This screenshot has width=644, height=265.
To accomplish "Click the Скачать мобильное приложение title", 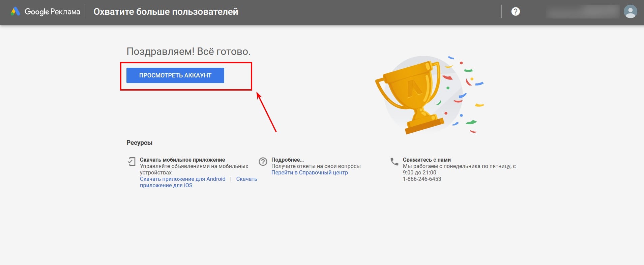I will pyautogui.click(x=182, y=160).
